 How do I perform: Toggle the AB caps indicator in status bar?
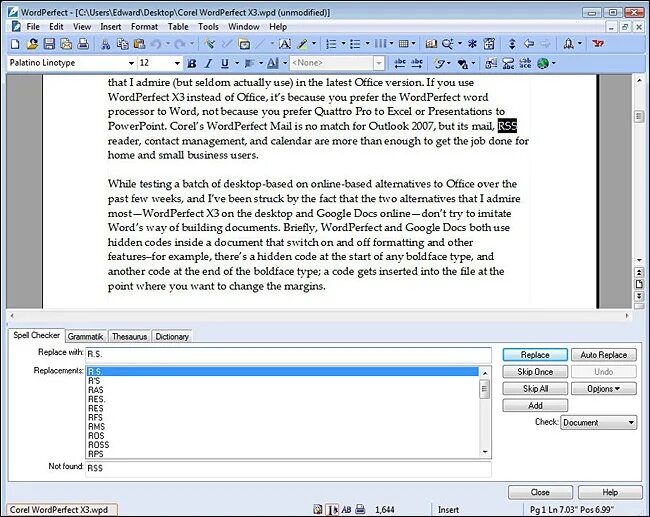pos(347,510)
